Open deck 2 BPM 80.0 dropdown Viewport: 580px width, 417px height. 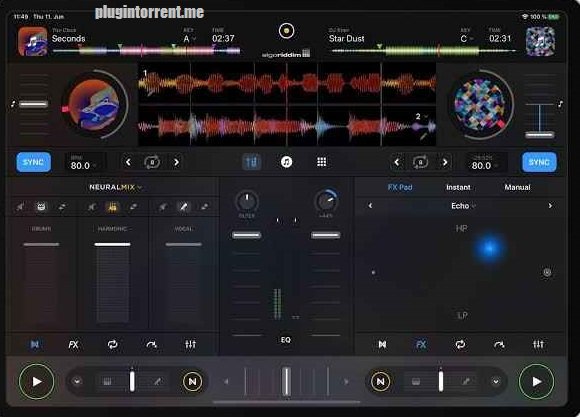485,163
